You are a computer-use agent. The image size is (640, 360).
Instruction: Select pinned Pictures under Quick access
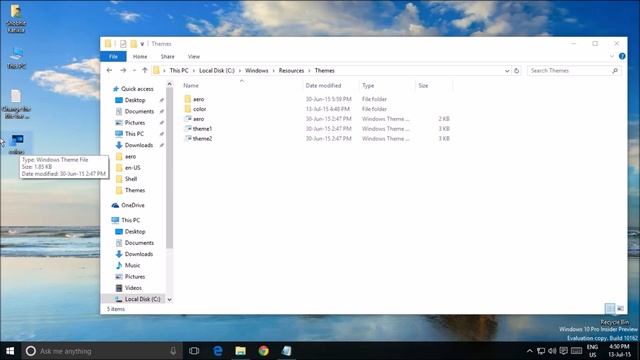point(135,122)
